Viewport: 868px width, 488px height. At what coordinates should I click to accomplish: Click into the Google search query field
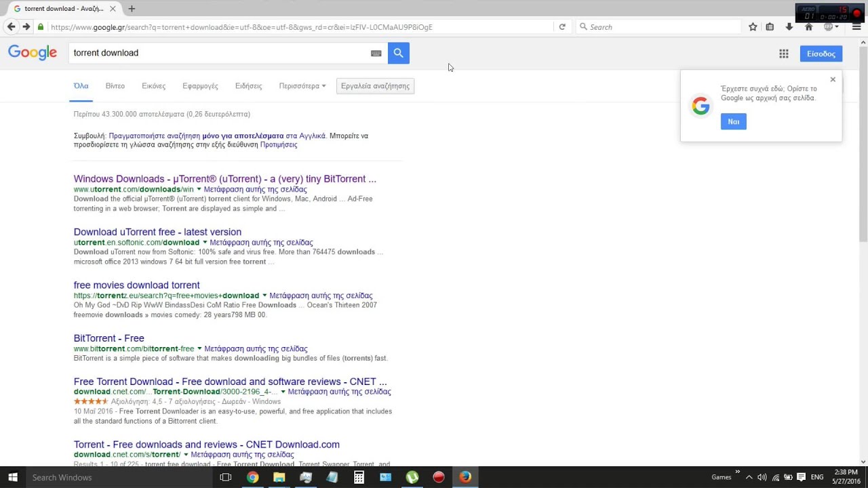220,53
